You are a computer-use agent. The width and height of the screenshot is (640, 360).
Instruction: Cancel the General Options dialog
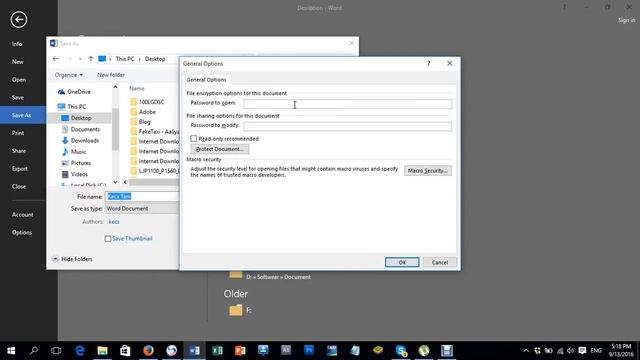(x=440, y=262)
